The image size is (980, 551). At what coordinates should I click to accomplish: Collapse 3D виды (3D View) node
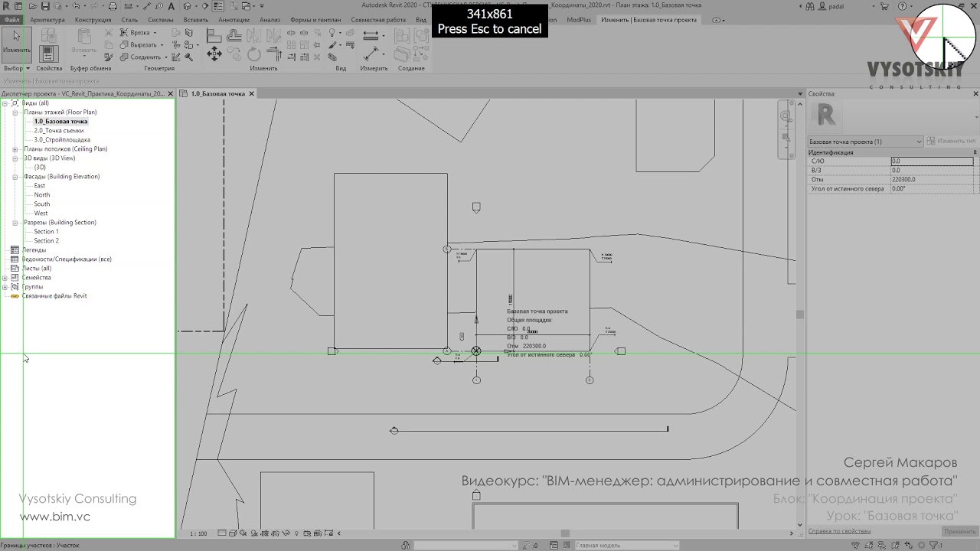(15, 158)
